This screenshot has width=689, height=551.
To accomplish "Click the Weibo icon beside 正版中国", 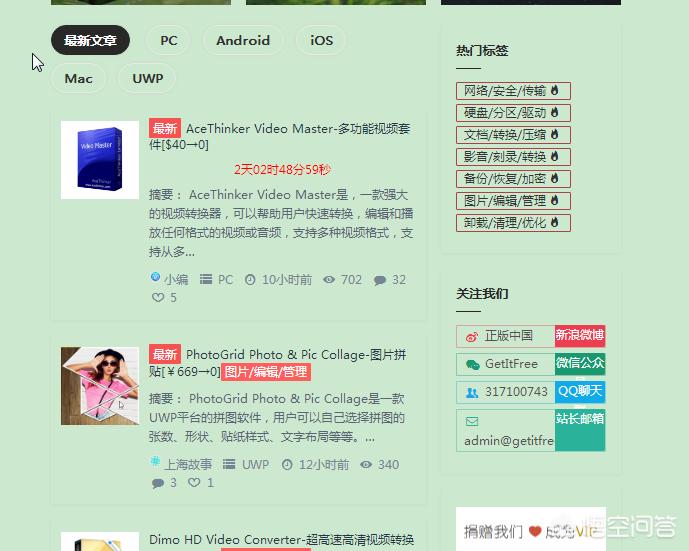I will (x=472, y=337).
